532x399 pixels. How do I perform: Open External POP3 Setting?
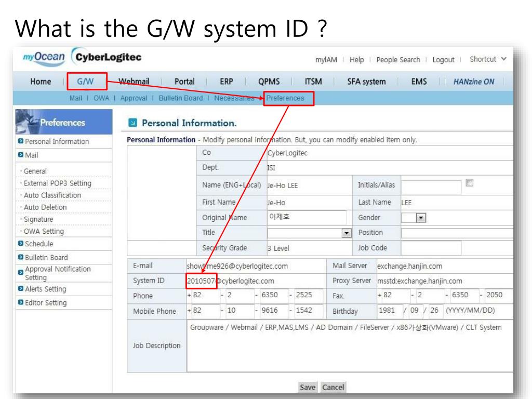(x=58, y=183)
